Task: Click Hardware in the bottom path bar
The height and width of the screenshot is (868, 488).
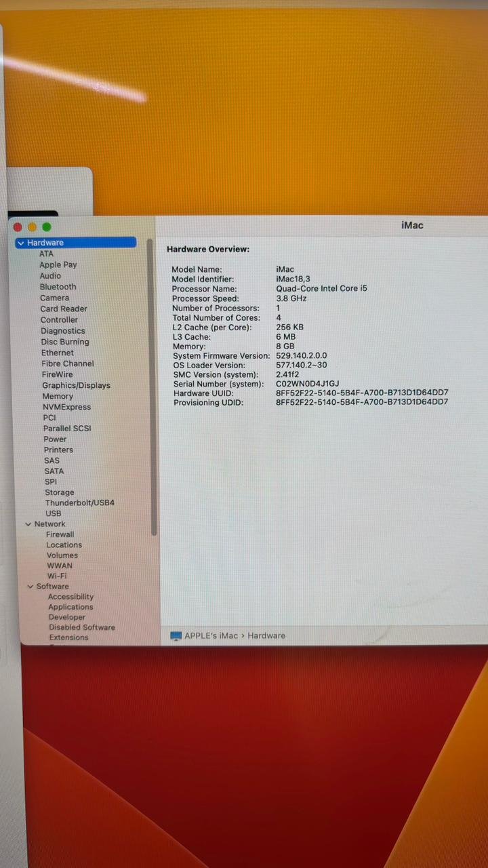Action: click(x=266, y=636)
